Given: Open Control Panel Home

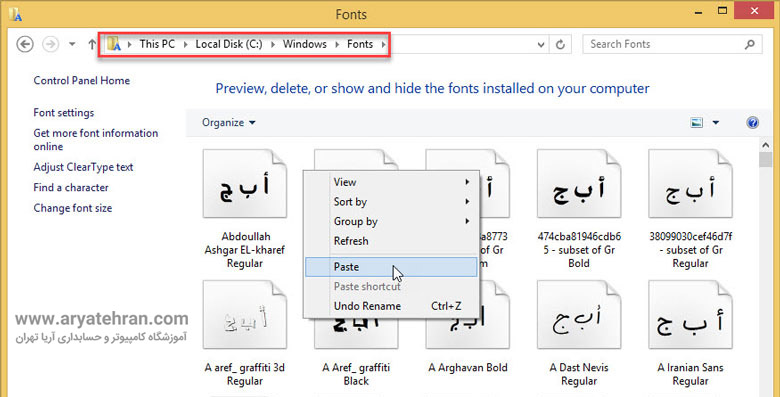Looking at the screenshot, I should click(82, 81).
